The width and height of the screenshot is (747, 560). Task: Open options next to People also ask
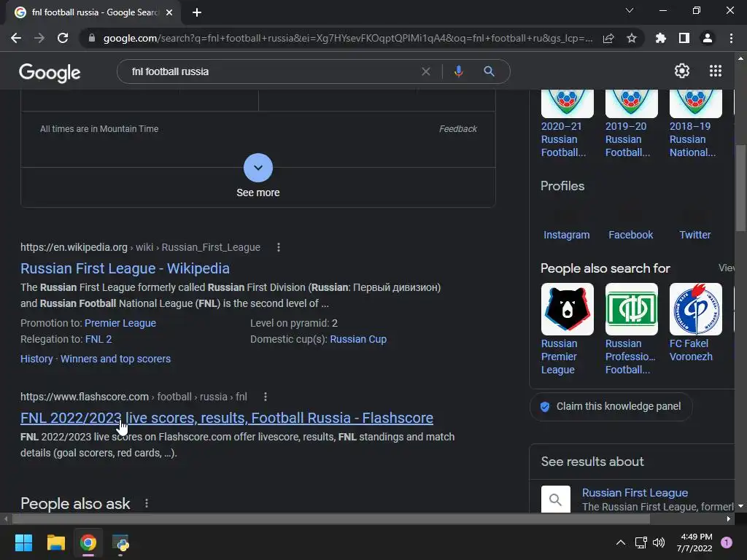(x=147, y=503)
